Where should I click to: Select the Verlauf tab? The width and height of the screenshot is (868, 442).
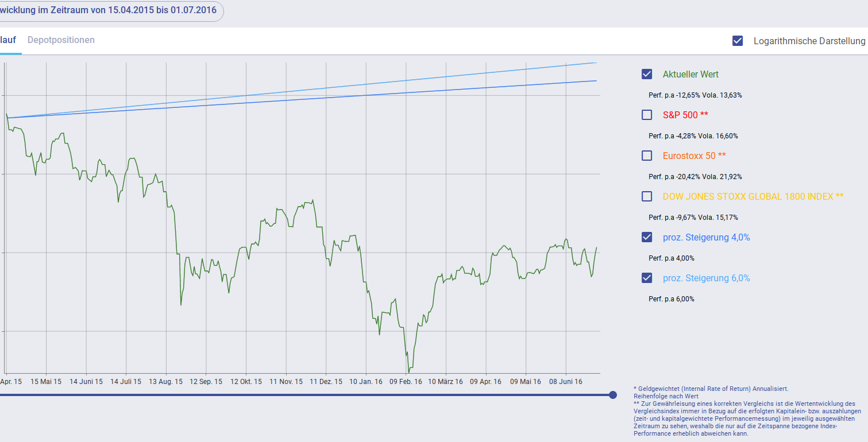[x=8, y=40]
